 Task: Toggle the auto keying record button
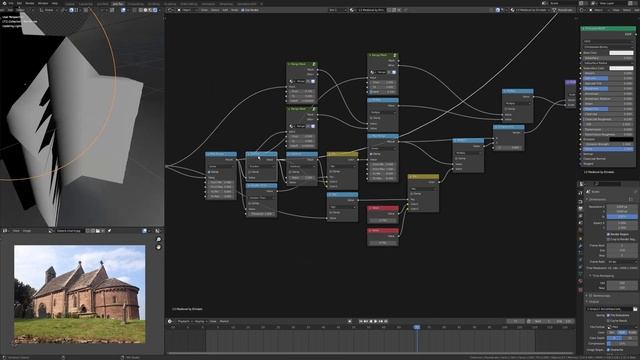tap(350, 321)
